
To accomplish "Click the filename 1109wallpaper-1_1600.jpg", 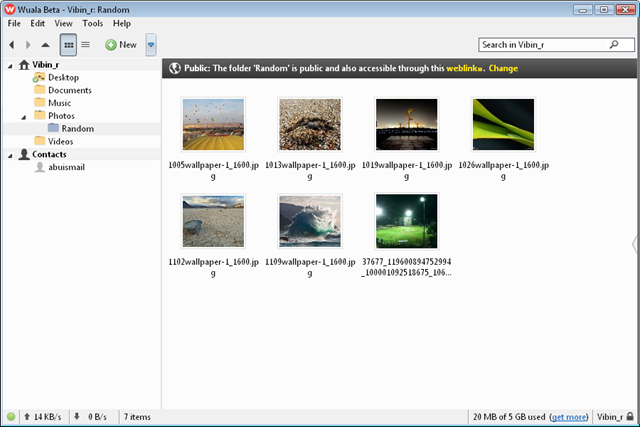I will pyautogui.click(x=310, y=267).
